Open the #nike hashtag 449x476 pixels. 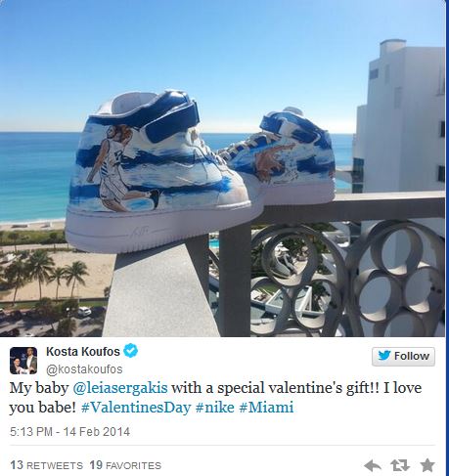(215, 408)
